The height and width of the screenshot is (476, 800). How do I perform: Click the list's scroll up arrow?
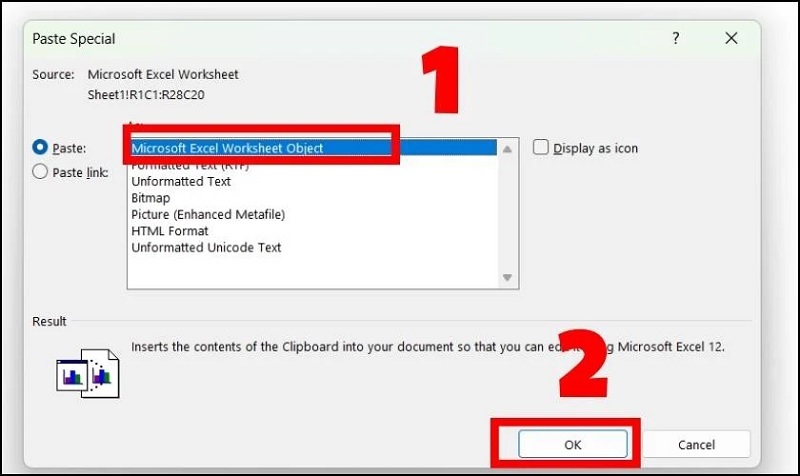coord(507,149)
